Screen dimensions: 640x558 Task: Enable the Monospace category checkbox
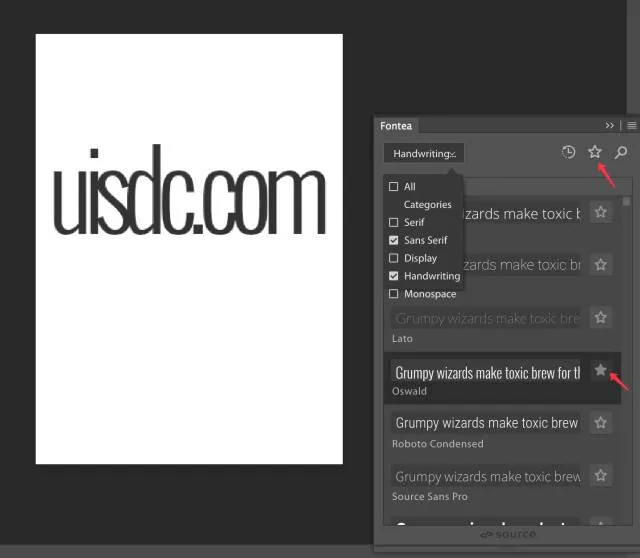[393, 294]
